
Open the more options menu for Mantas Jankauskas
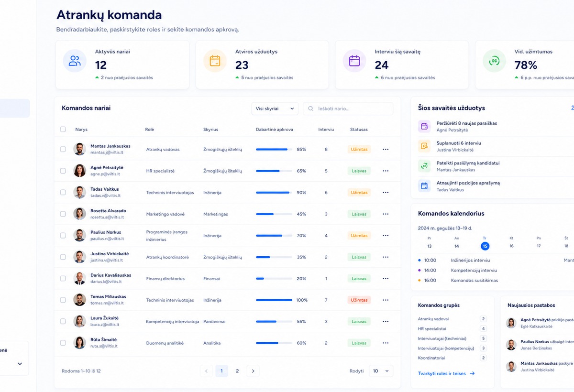386,149
